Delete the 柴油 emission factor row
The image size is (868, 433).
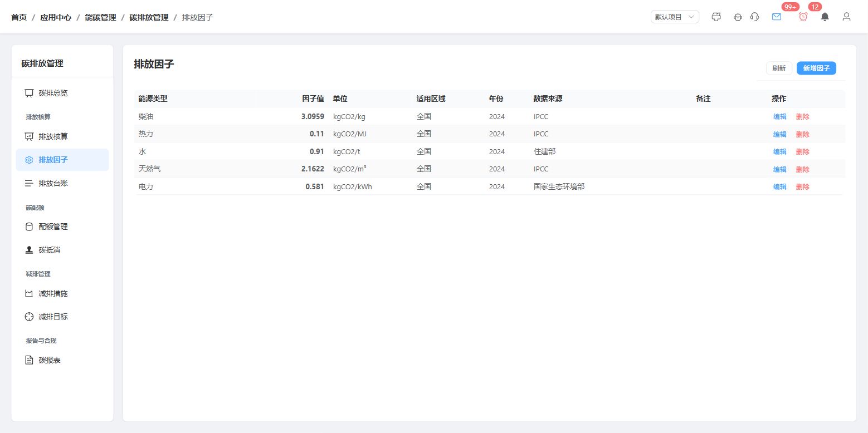click(x=803, y=116)
